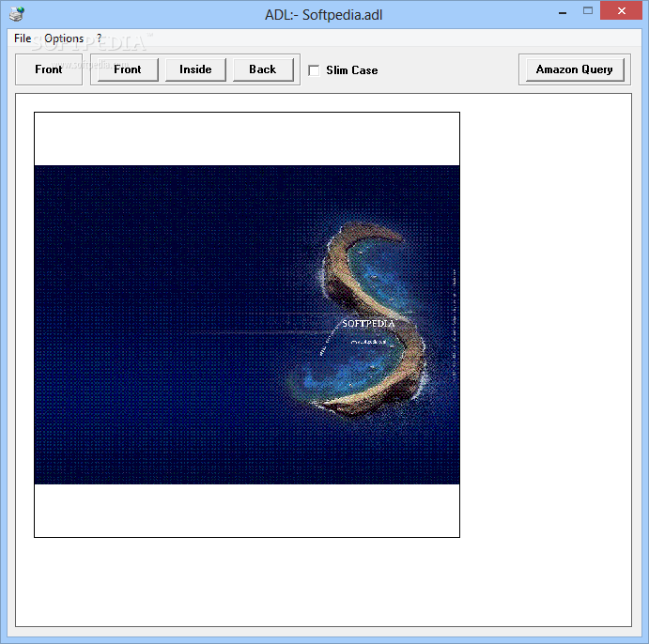
Task: Click the ADL application icon in title bar
Action: point(17,14)
